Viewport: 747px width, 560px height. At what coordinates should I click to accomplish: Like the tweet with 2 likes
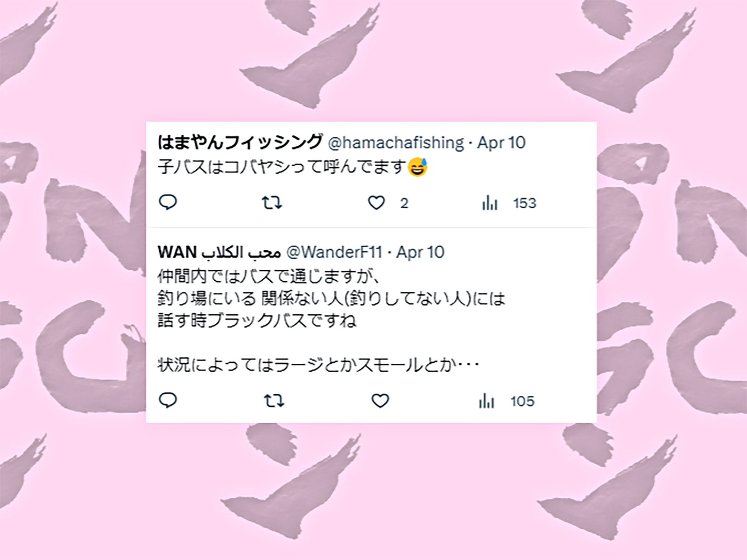point(376,203)
